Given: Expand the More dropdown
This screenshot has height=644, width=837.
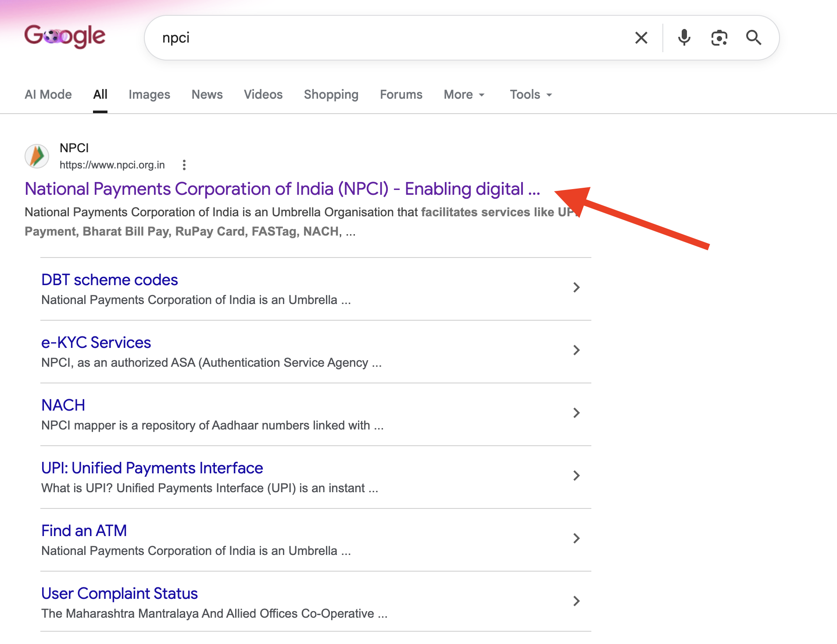Looking at the screenshot, I should (464, 94).
